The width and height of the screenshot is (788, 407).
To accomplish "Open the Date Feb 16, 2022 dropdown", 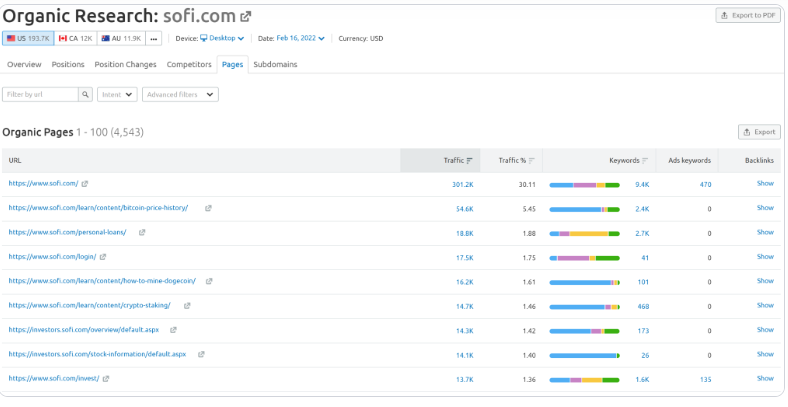I will pos(301,38).
